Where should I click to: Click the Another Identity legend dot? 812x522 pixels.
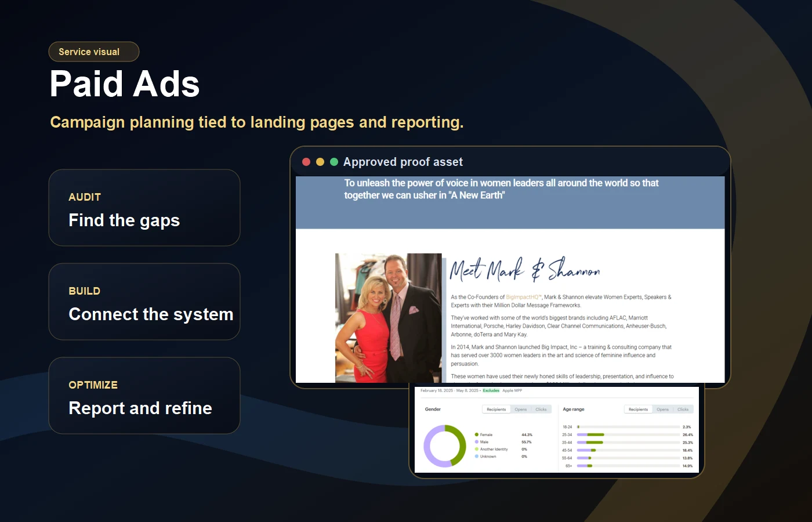pos(477,449)
